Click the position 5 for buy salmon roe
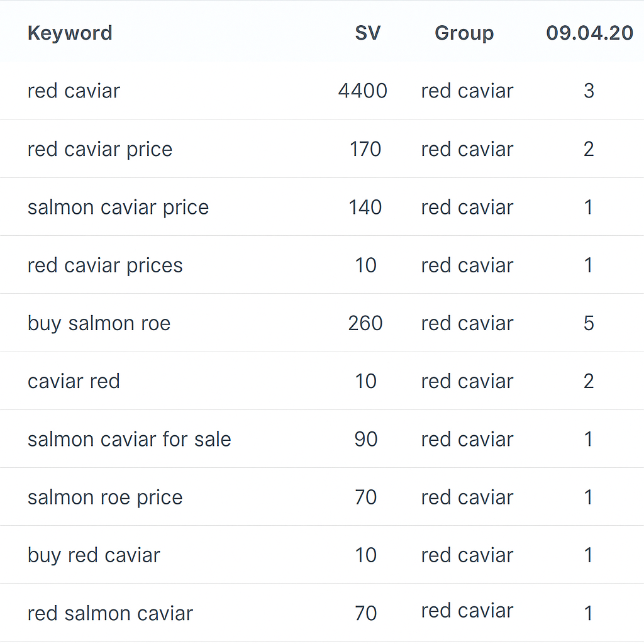Screen dimensions: 644x644 pyautogui.click(x=589, y=323)
